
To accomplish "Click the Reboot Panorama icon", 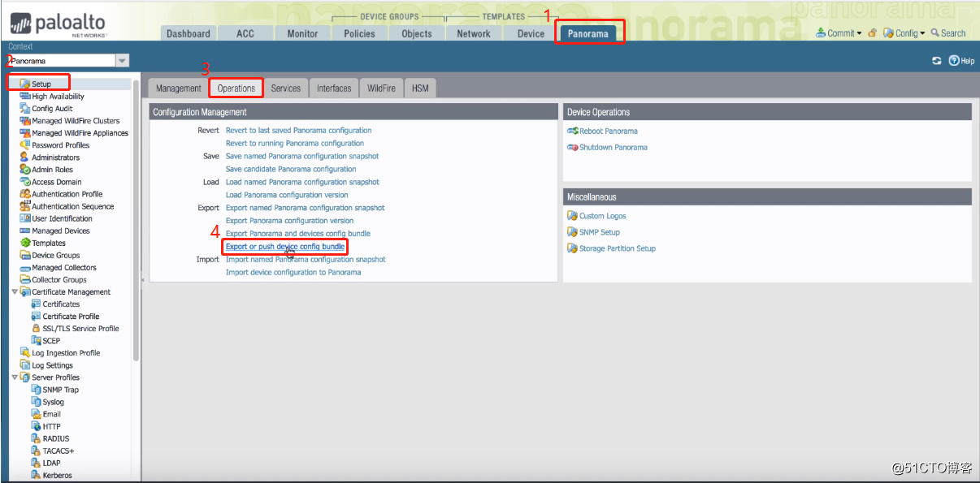I will pos(572,132).
